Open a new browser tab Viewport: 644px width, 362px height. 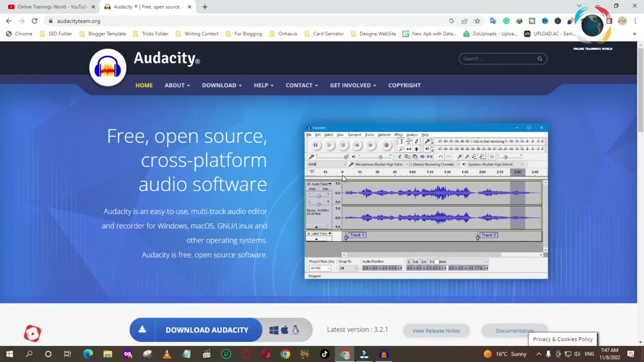[x=205, y=7]
